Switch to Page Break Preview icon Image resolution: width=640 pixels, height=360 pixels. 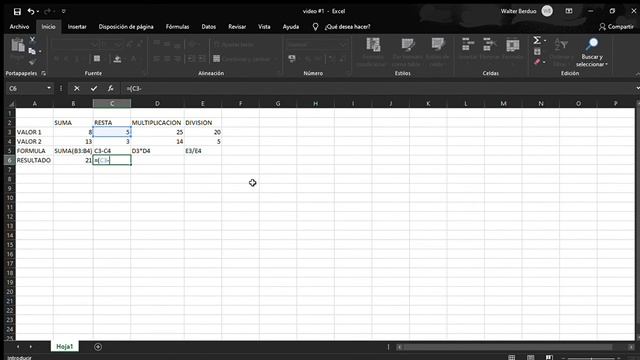(549, 358)
